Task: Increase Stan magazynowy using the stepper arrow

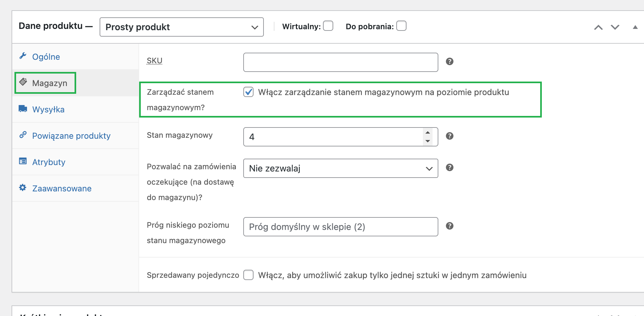Action: click(427, 133)
